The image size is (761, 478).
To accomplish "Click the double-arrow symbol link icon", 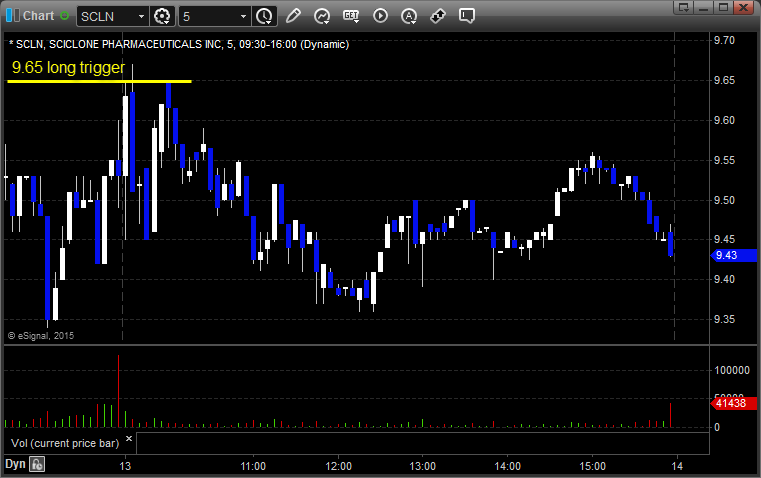I will (x=438, y=16).
